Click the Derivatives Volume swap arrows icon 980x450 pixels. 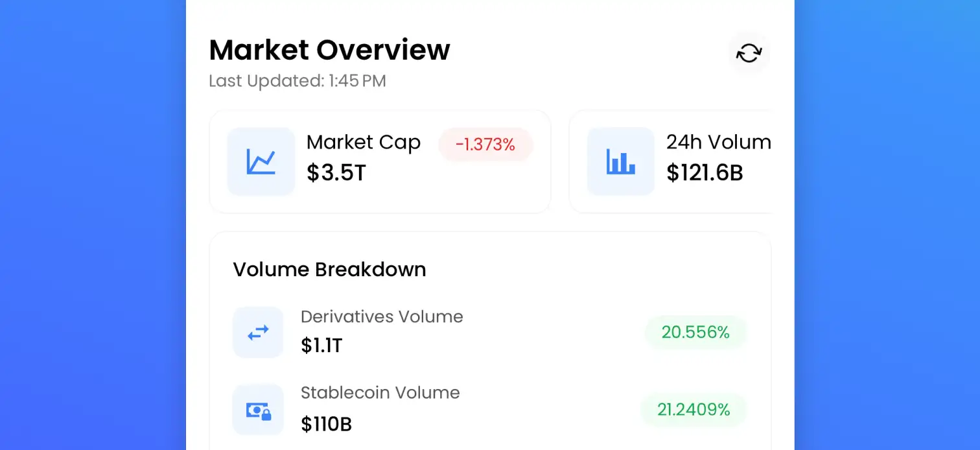pyautogui.click(x=258, y=333)
